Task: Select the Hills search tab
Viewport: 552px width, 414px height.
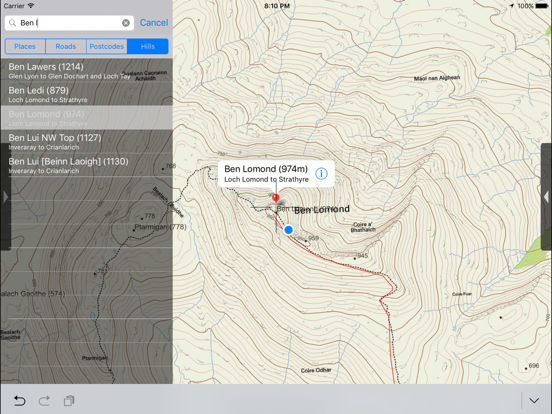Action: [x=148, y=46]
